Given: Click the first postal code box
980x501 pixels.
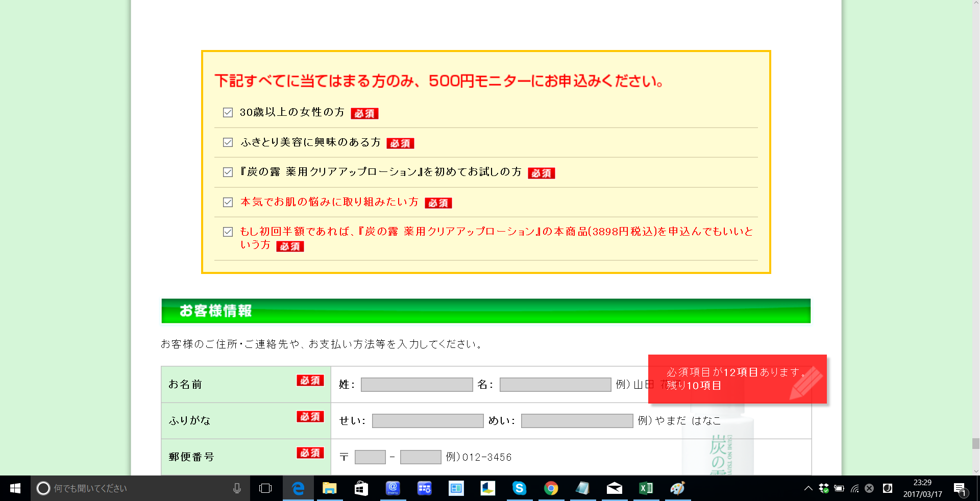Looking at the screenshot, I should coord(370,457).
